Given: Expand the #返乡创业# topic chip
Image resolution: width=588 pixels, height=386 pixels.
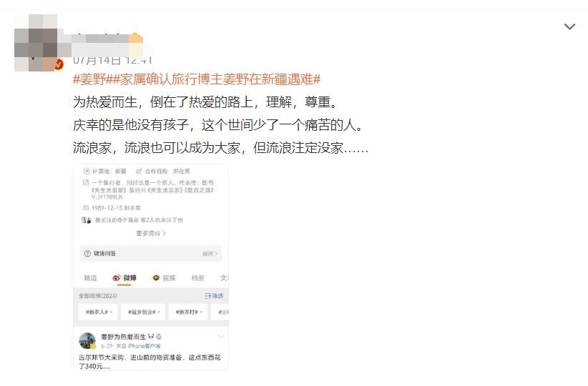Looking at the screenshot, I should click(x=143, y=312).
